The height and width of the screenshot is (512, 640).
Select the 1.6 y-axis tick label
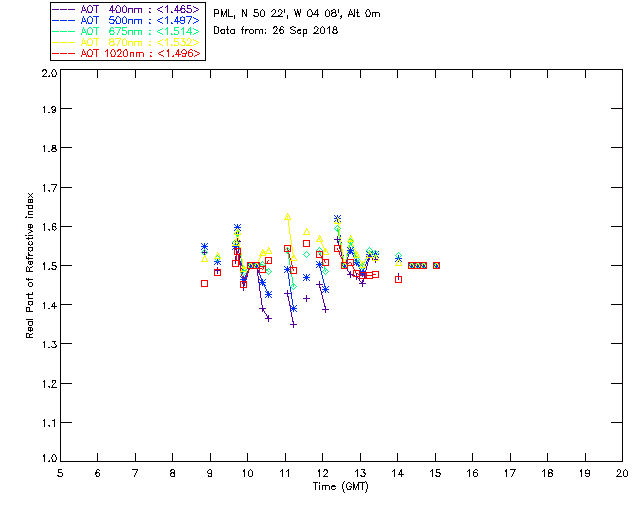pyautogui.click(x=49, y=227)
